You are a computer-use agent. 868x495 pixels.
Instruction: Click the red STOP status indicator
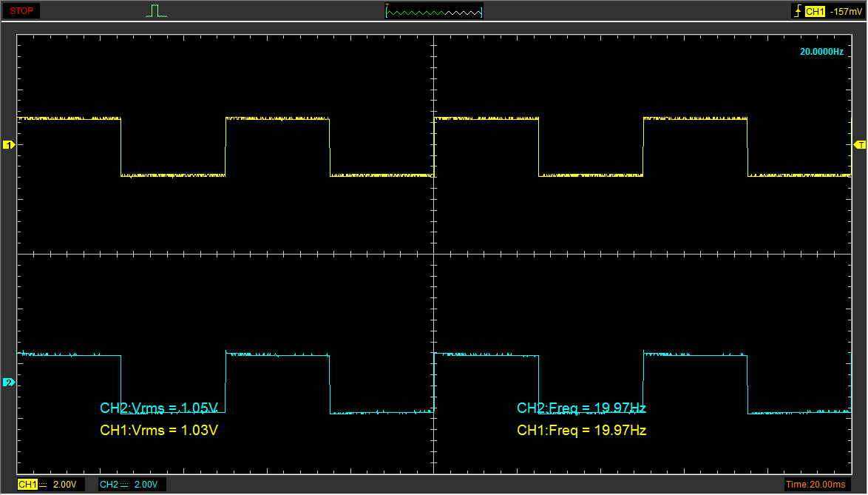tap(21, 10)
